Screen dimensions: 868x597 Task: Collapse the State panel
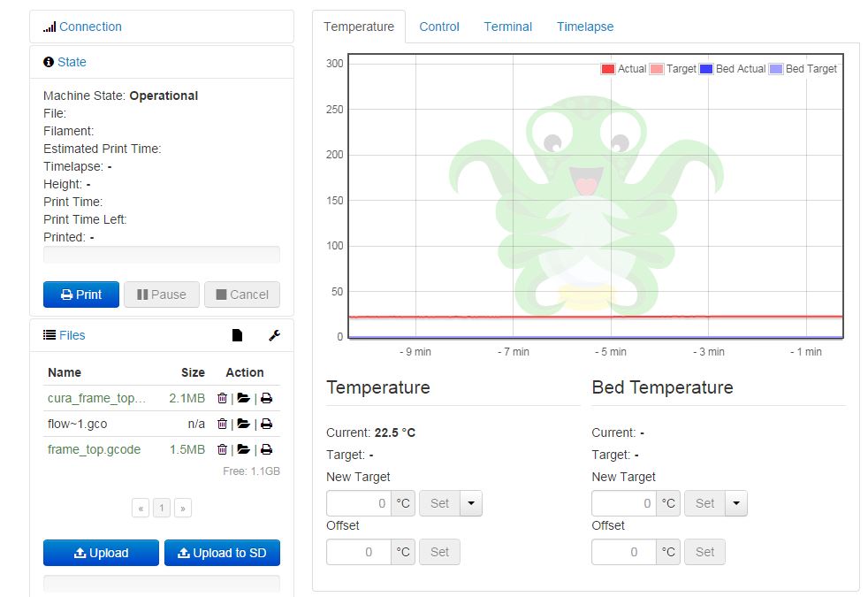coord(72,62)
